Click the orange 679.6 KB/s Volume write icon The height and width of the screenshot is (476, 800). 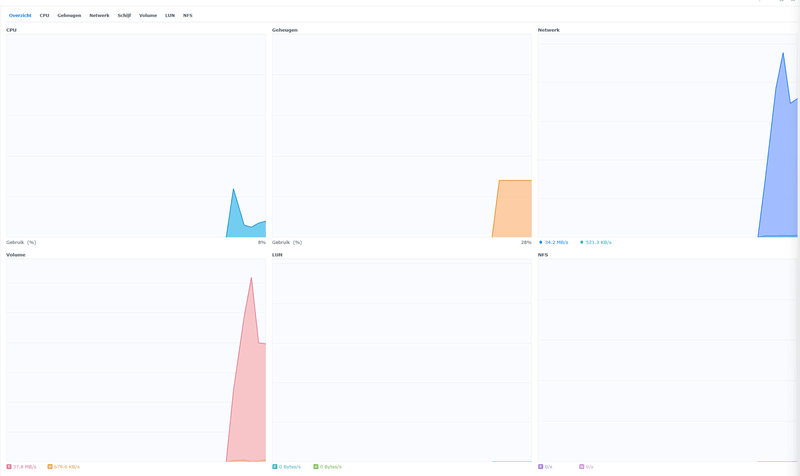coord(50,466)
